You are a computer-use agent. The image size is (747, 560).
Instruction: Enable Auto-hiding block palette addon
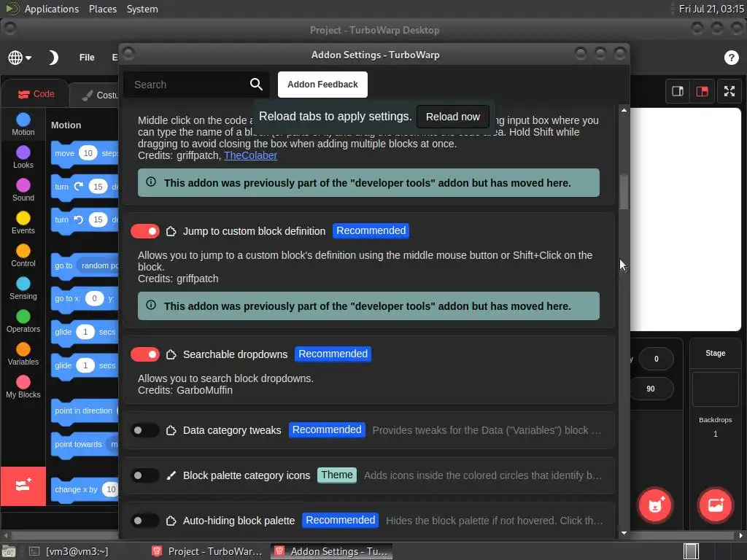(145, 521)
